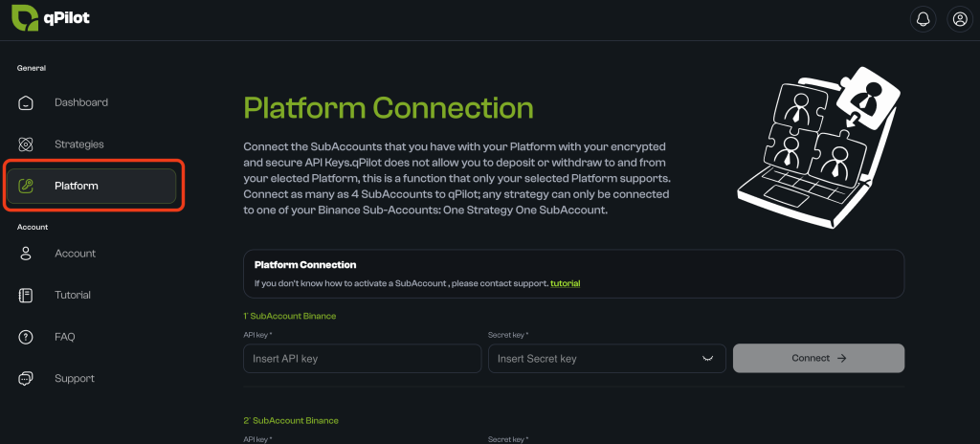Click the Account person icon

coord(26,254)
